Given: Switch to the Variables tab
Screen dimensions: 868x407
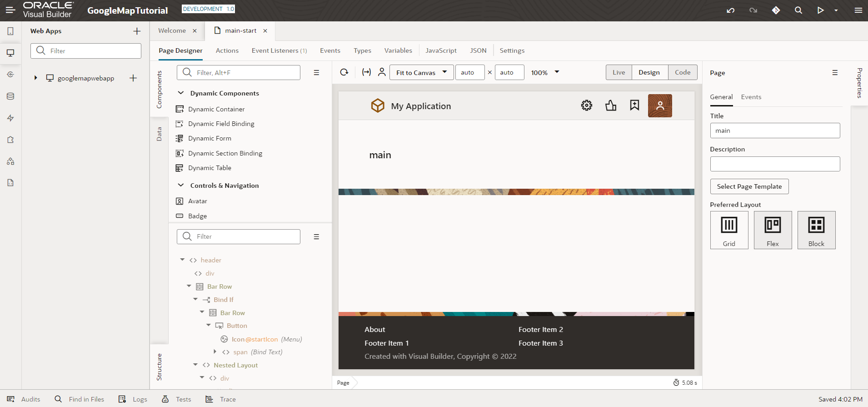Looking at the screenshot, I should [x=398, y=50].
